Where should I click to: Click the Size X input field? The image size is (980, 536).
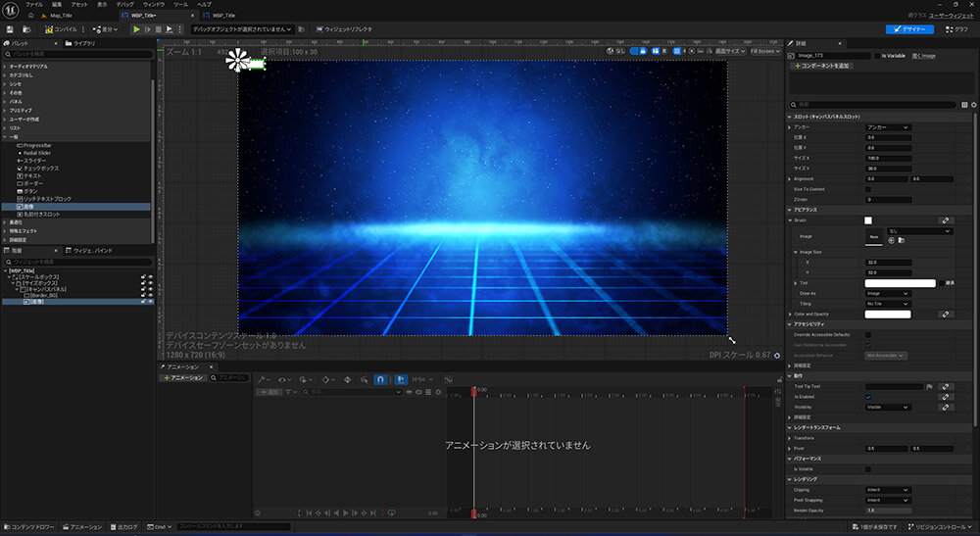[x=888, y=158]
